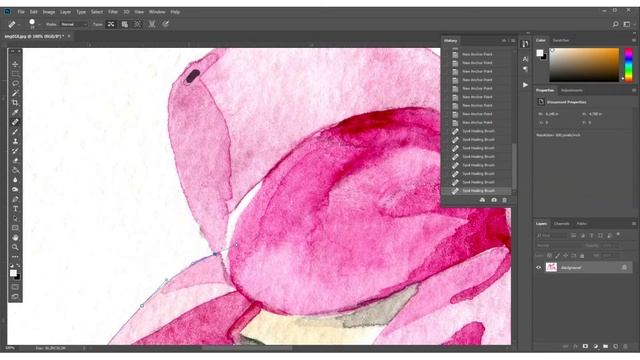The image size is (640, 360).
Task: Enable Create Texture type in options bar
Action: pyautogui.click(x=124, y=24)
